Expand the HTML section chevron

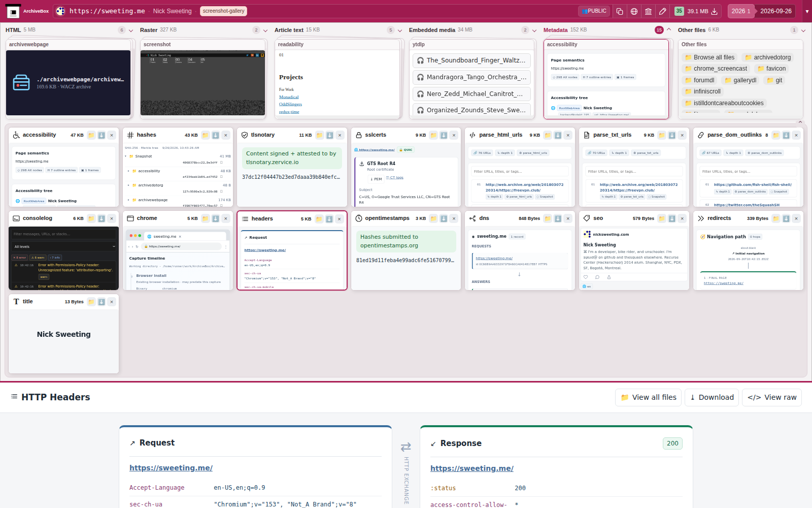click(131, 30)
